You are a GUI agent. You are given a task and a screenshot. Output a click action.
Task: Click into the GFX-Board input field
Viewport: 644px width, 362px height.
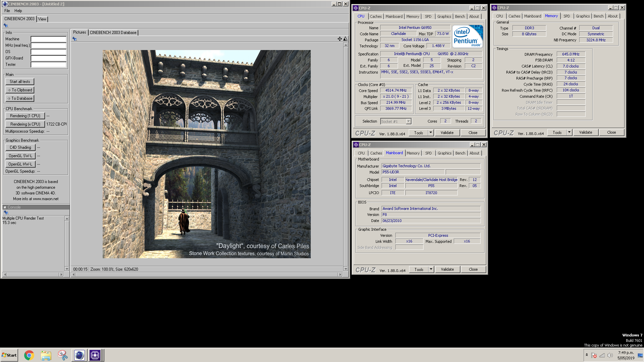pyautogui.click(x=49, y=58)
